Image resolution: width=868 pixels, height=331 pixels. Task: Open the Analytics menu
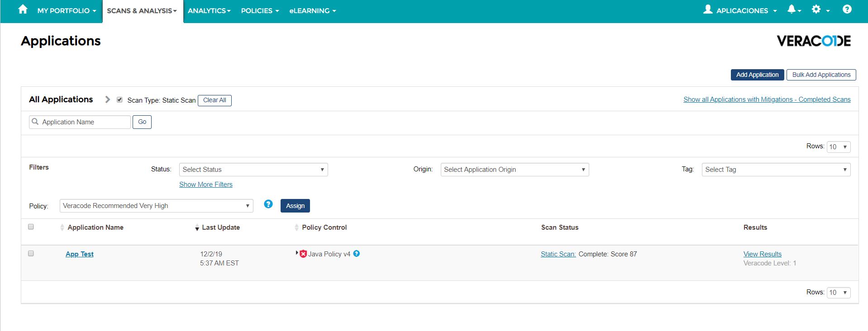coord(209,10)
